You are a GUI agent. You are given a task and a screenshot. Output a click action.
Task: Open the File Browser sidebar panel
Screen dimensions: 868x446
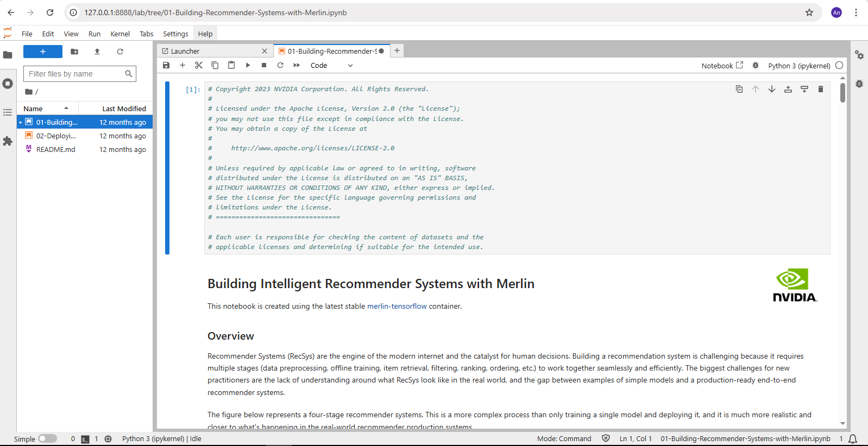pos(8,55)
